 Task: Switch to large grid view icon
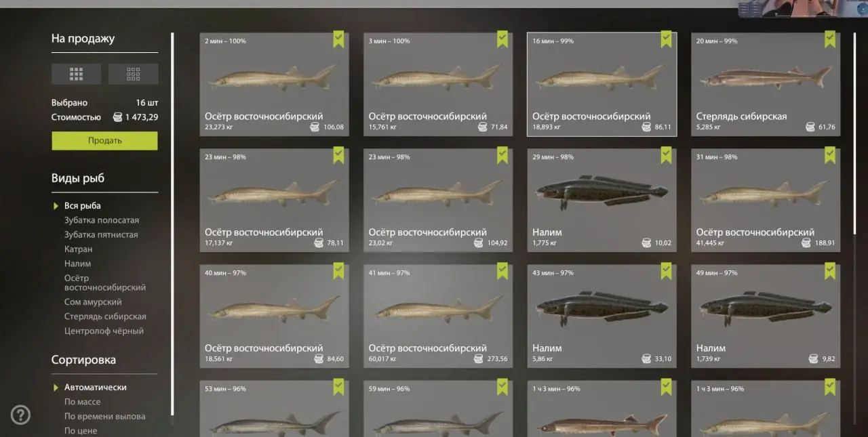tap(76, 74)
